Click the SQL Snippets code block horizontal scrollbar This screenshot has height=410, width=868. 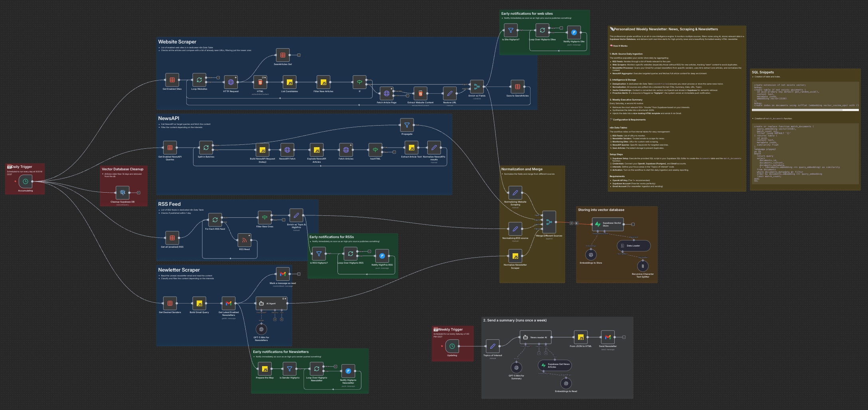(x=805, y=110)
